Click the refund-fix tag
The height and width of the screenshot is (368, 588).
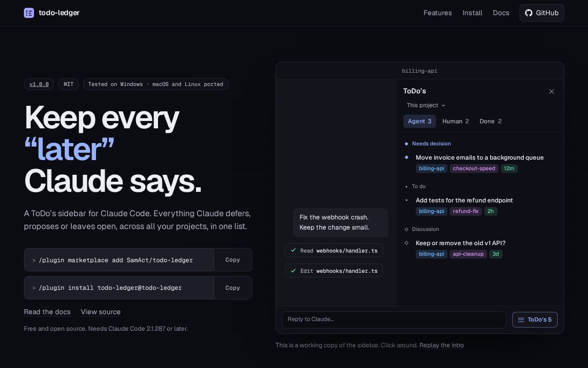click(466, 211)
